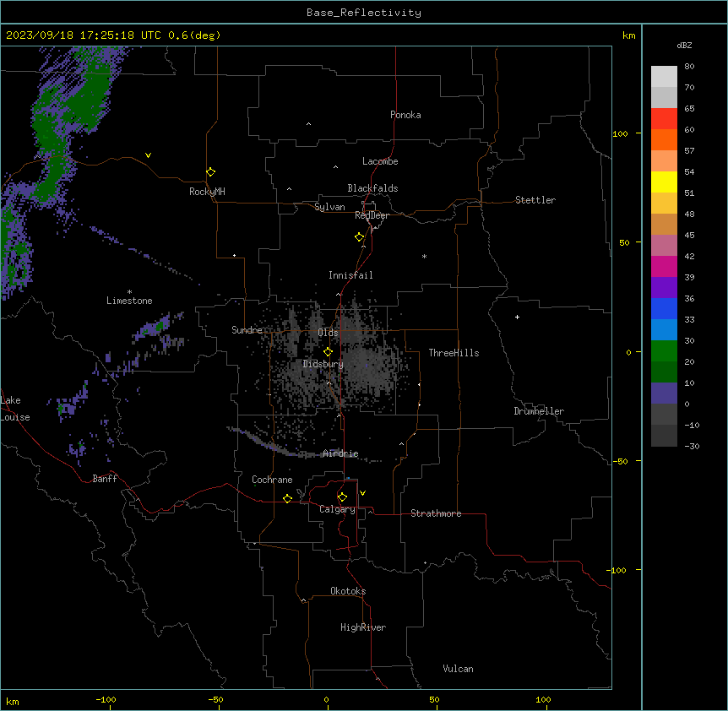
Task: Click the Sundre city label
Action: tap(247, 330)
